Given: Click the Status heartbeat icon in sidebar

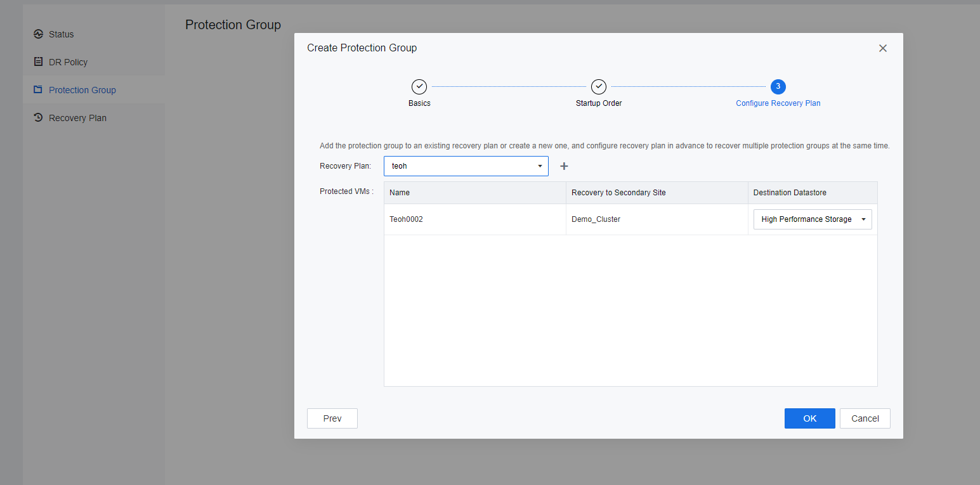Looking at the screenshot, I should (38, 34).
